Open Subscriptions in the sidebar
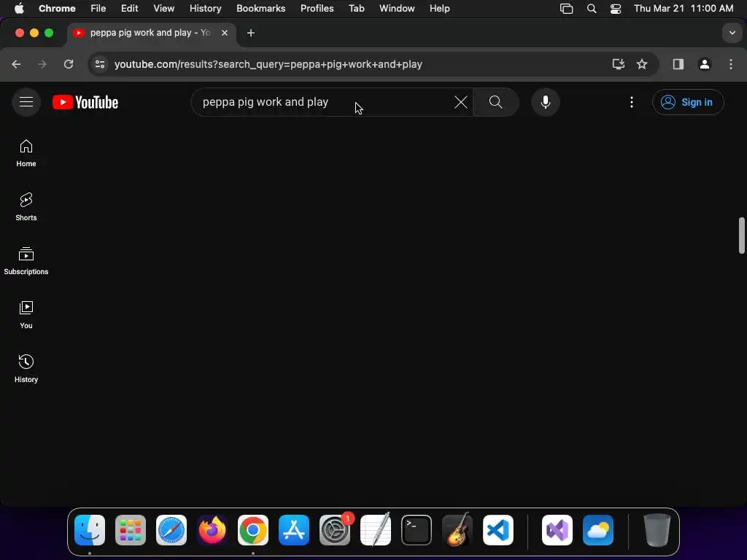This screenshot has height=560, width=747. pyautogui.click(x=26, y=261)
